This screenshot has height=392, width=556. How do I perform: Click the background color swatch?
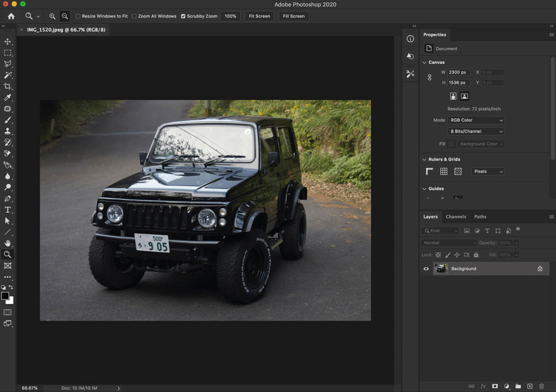tap(11, 301)
